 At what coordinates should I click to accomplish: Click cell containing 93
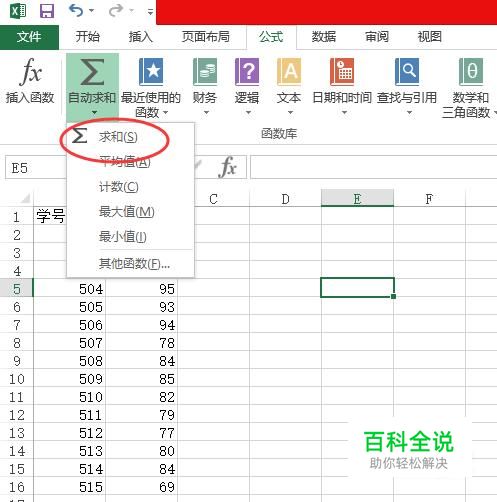pos(141,307)
